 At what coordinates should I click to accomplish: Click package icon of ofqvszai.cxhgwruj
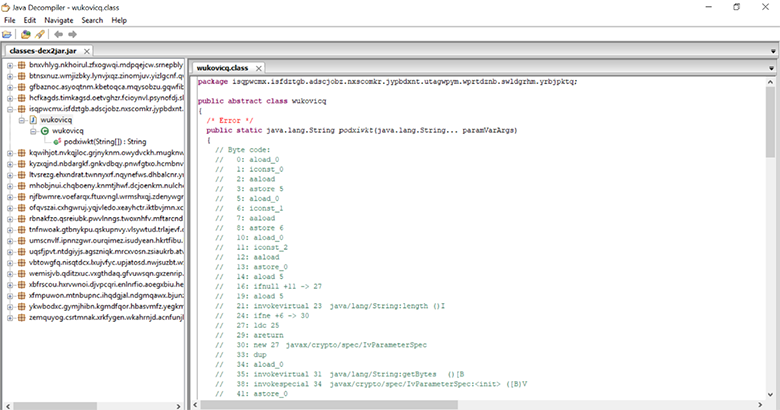21,207
